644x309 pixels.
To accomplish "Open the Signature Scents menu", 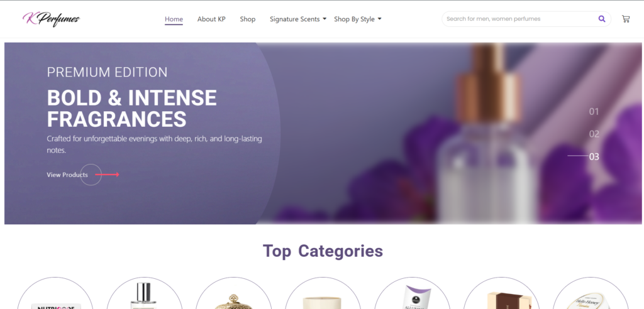I will point(294,19).
